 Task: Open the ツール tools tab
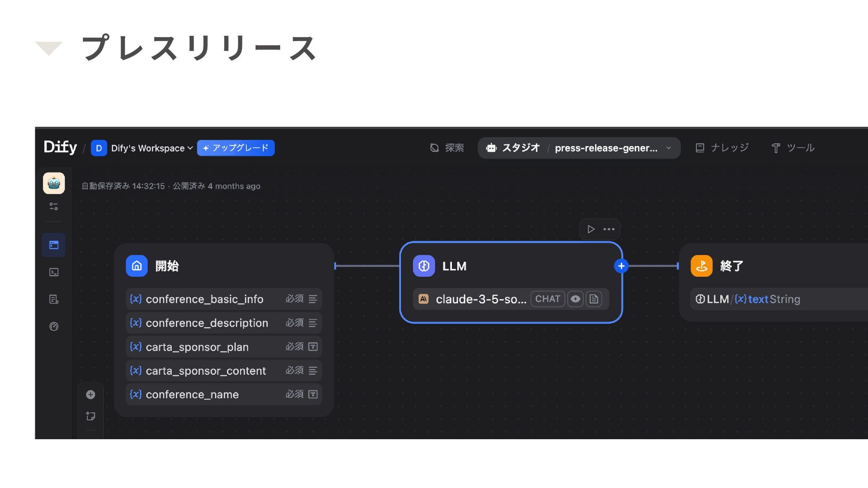[793, 148]
